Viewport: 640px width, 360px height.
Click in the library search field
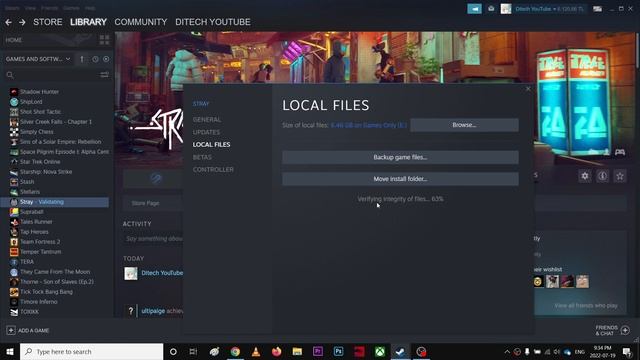(56, 75)
